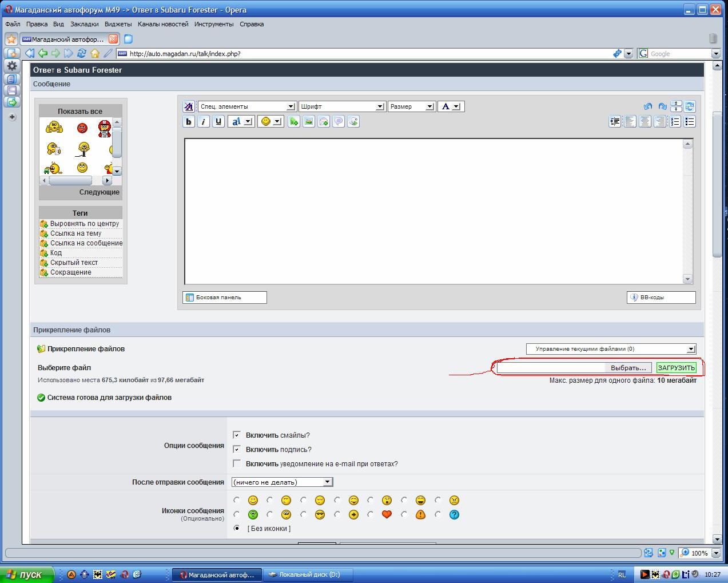Uncheck the Включить подпись checkbox
This screenshot has height=583, width=728.
click(237, 449)
